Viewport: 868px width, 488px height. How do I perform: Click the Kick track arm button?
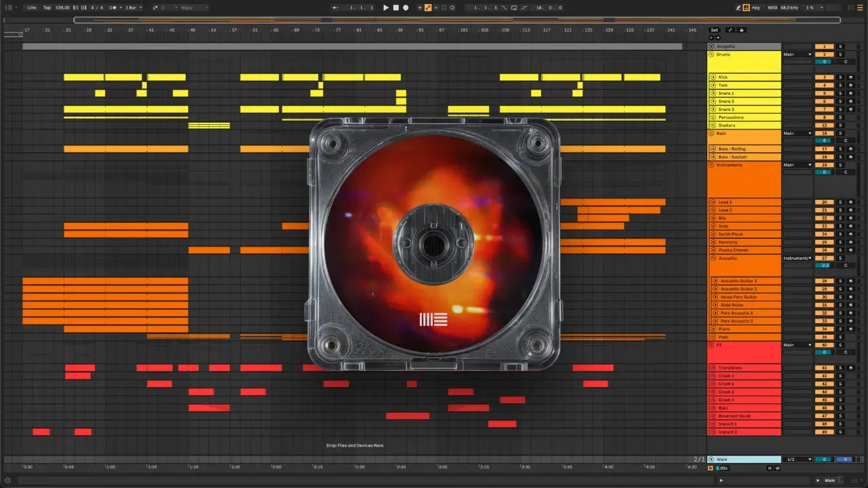850,77
